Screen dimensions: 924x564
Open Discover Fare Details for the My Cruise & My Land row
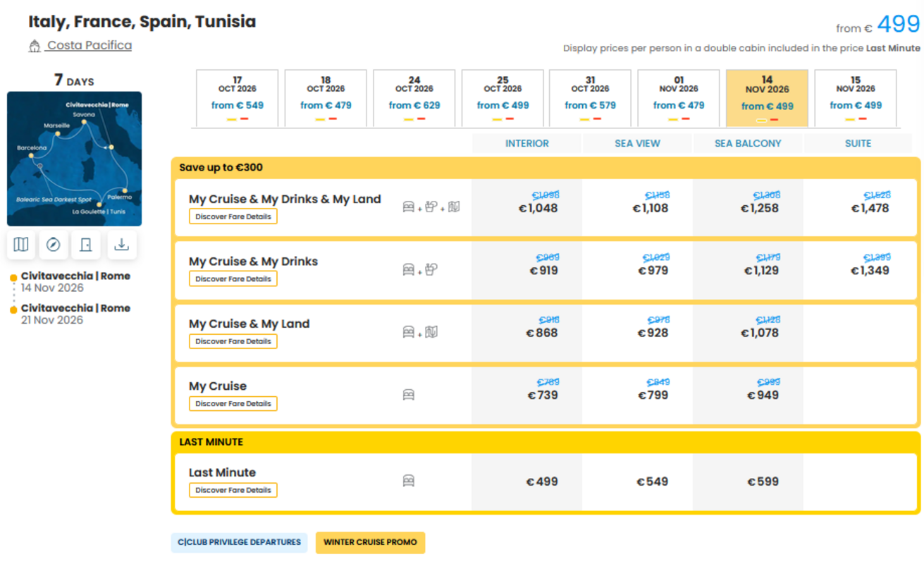pos(233,341)
